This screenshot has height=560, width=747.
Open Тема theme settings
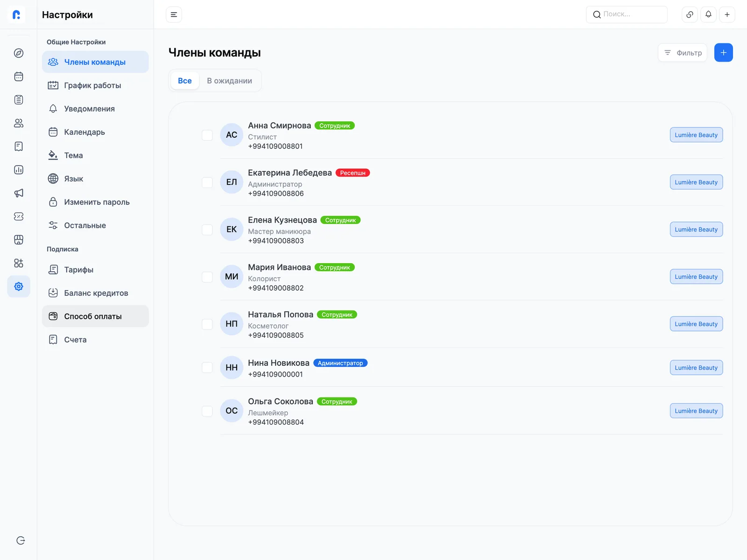point(95,155)
